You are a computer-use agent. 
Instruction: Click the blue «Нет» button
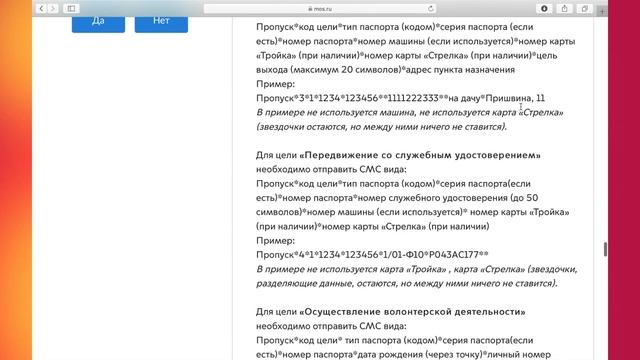point(161,23)
